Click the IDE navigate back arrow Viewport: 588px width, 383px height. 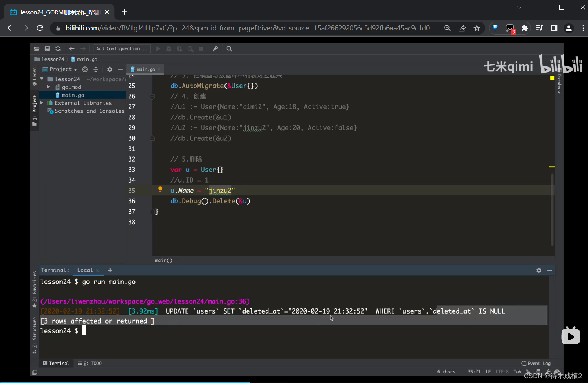pyautogui.click(x=72, y=48)
